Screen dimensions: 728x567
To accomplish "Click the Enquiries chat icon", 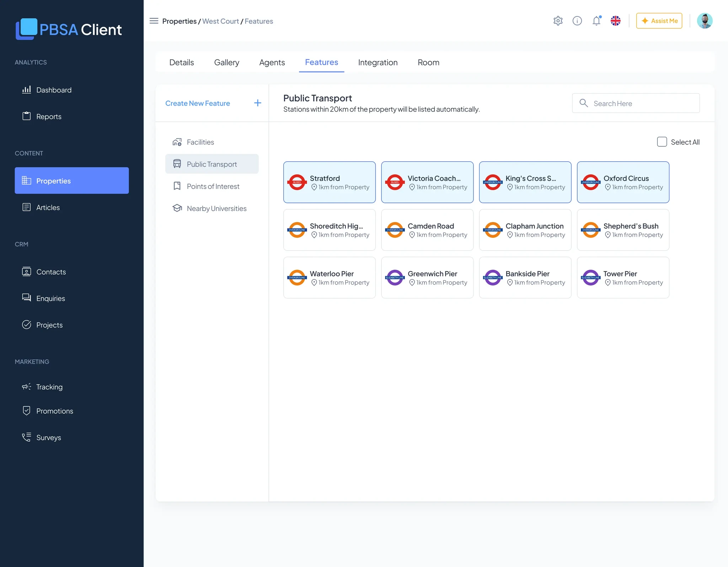I will tap(27, 298).
